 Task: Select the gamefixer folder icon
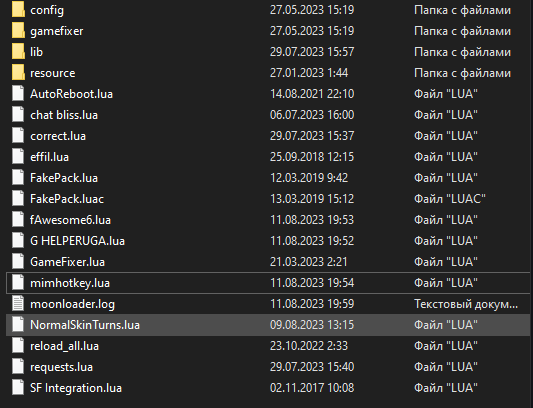(18, 31)
